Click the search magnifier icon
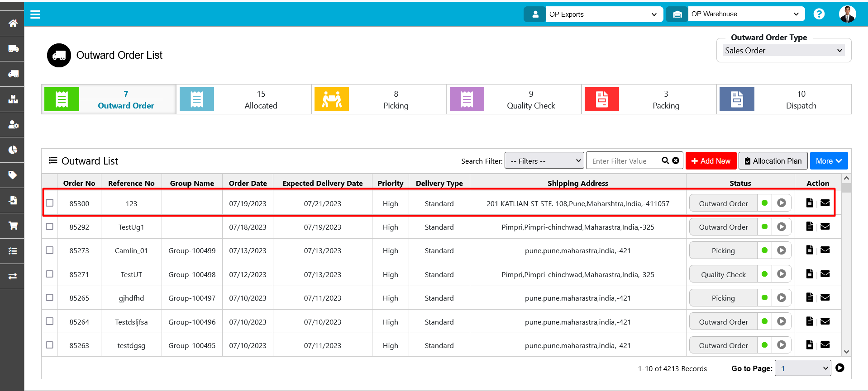This screenshot has height=391, width=868. point(665,160)
